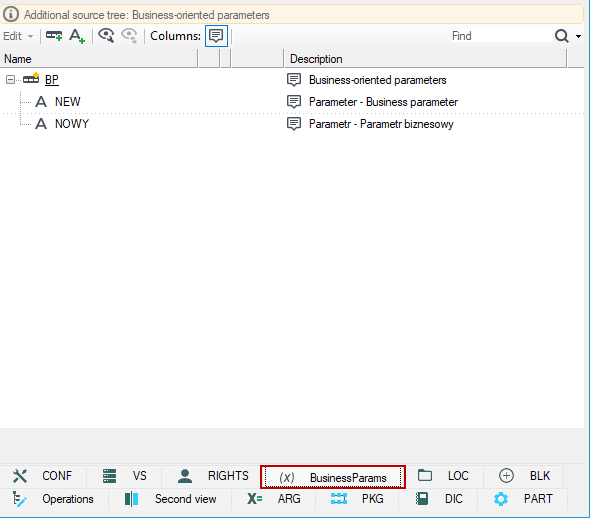Image resolution: width=591 pixels, height=518 pixels.
Task: Switch to the LOC tab
Action: [x=444, y=476]
